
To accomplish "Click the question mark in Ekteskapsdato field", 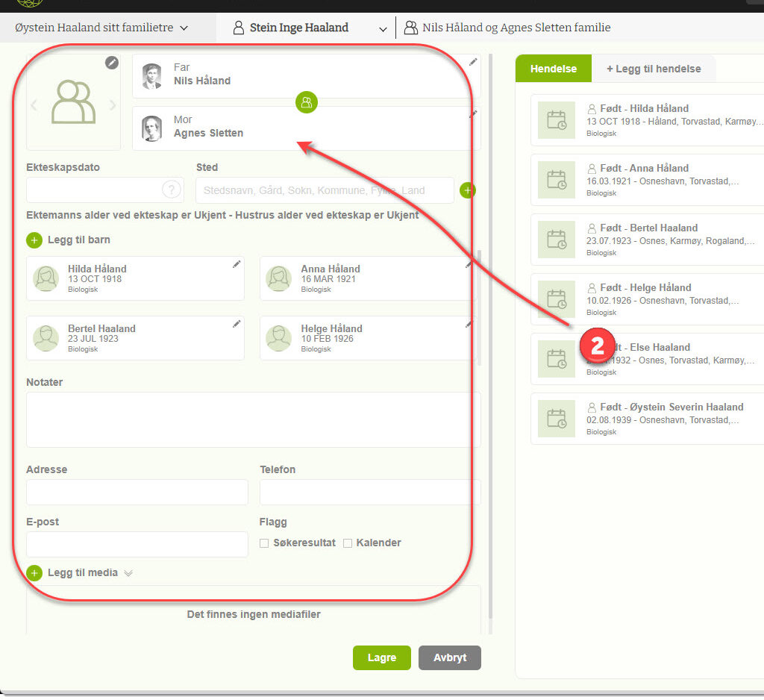I will pos(172,190).
